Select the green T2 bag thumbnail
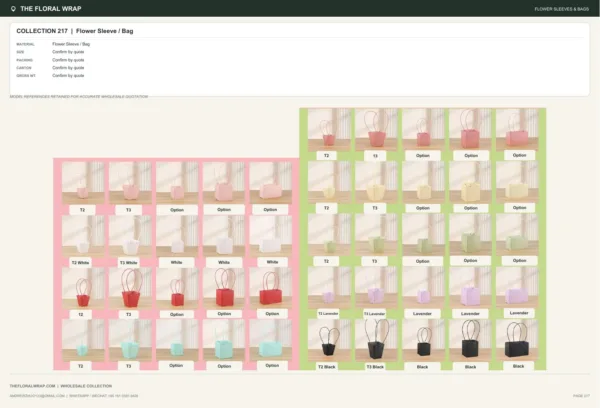The width and height of the screenshot is (600, 408). 329,235
